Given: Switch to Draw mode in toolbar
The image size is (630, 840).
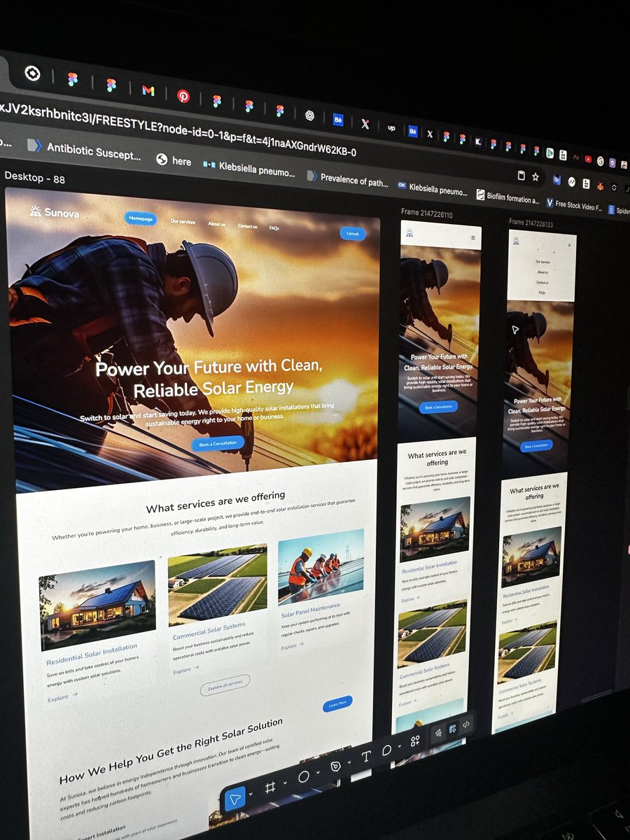Looking at the screenshot, I should tap(439, 732).
